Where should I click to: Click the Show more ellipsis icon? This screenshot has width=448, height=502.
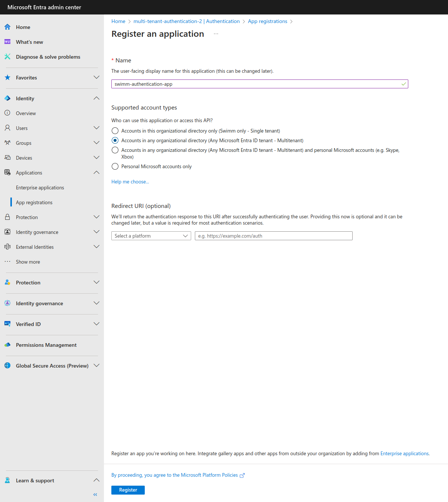(x=7, y=261)
